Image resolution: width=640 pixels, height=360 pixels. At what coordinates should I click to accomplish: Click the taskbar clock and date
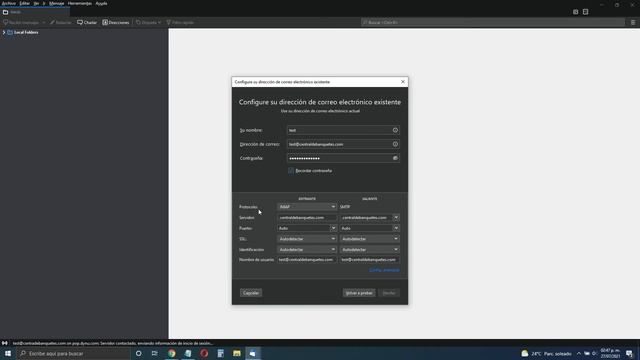(x=610, y=353)
